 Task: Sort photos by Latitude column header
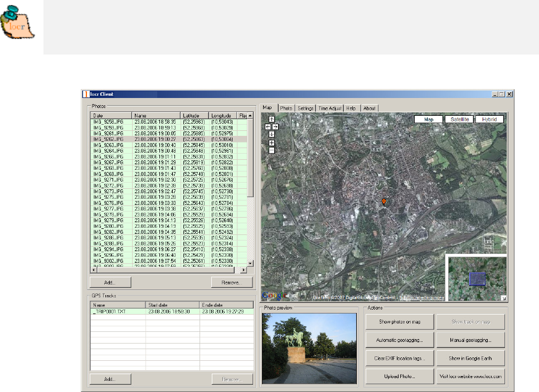tap(195, 115)
